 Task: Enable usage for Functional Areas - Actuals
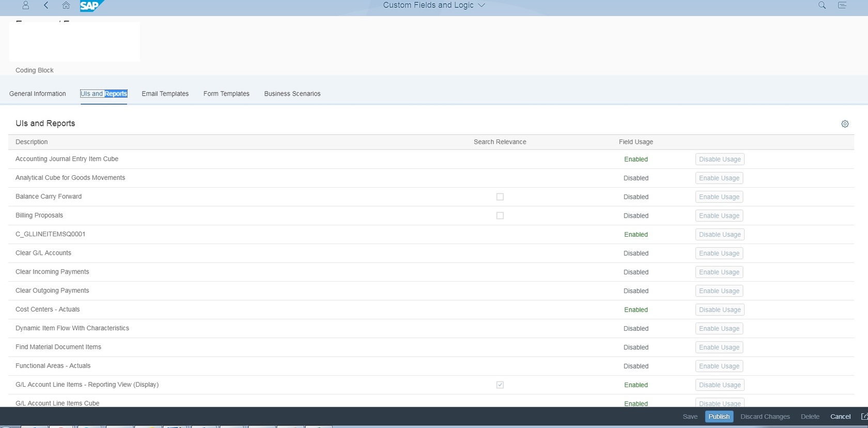tap(719, 366)
